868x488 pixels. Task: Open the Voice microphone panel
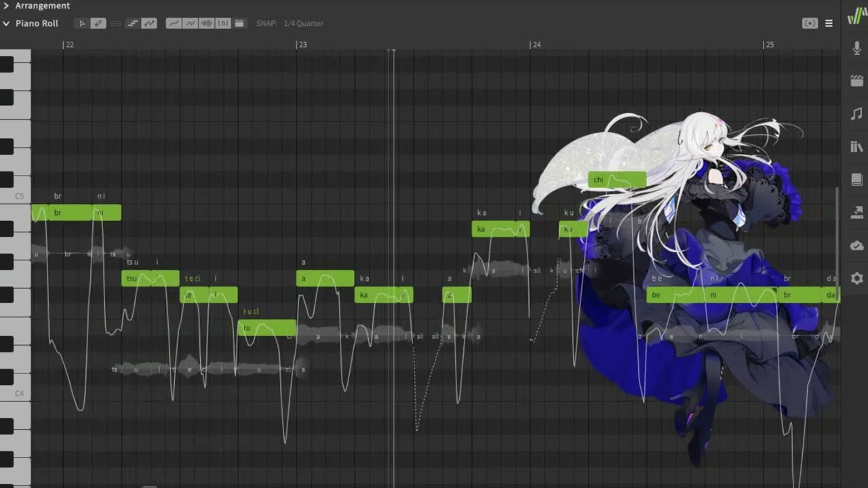[x=856, y=48]
